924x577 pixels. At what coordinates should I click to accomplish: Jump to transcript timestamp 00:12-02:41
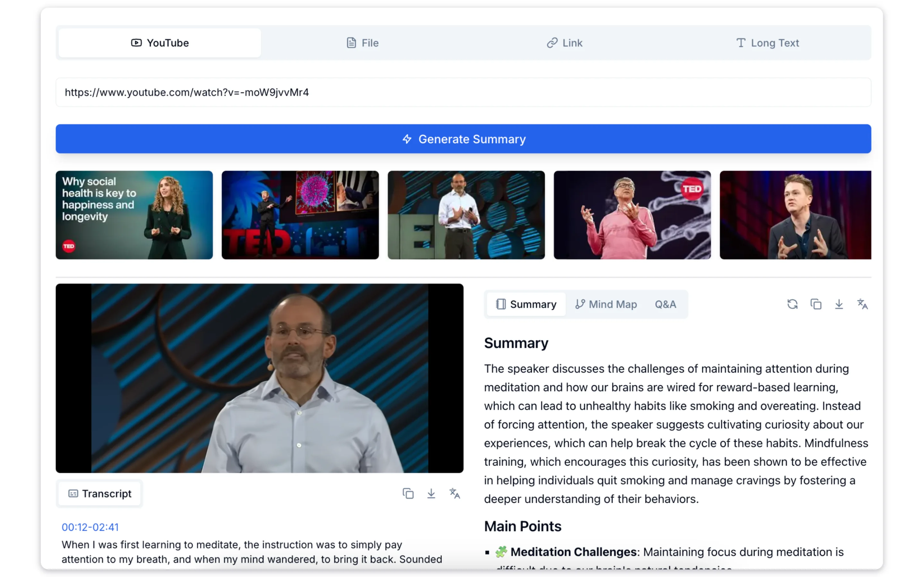(90, 527)
